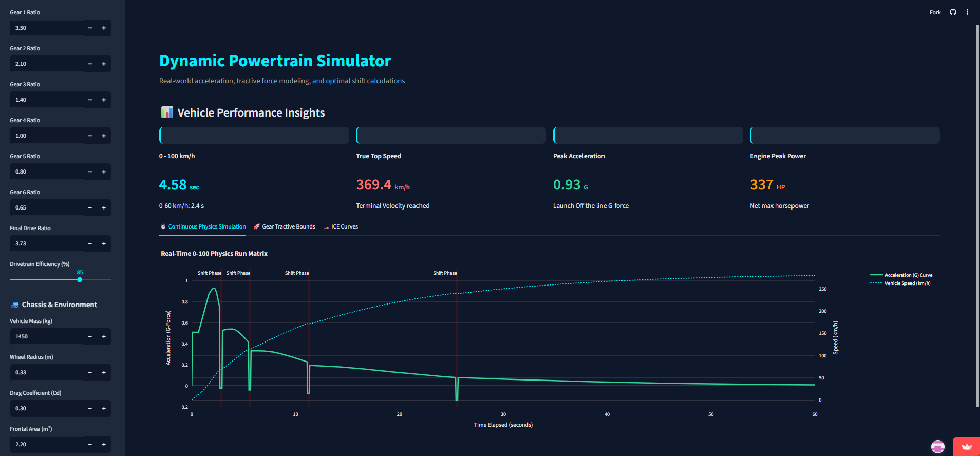Click the Vehicle Mass input field

coord(46,336)
